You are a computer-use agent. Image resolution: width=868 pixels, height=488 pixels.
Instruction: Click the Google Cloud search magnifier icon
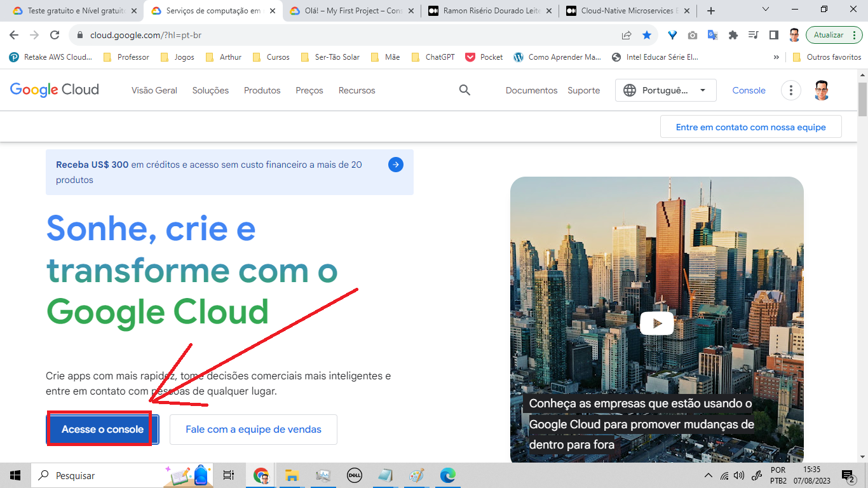(465, 90)
